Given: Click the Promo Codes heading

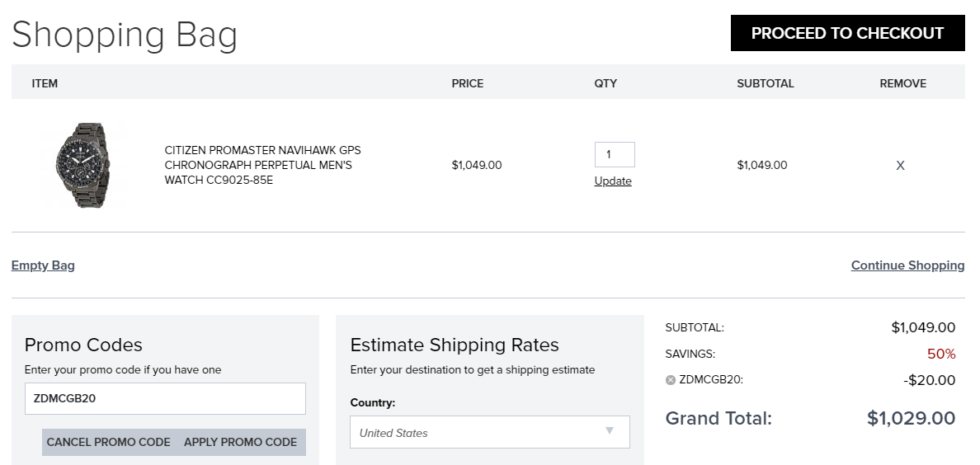Looking at the screenshot, I should pos(84,345).
